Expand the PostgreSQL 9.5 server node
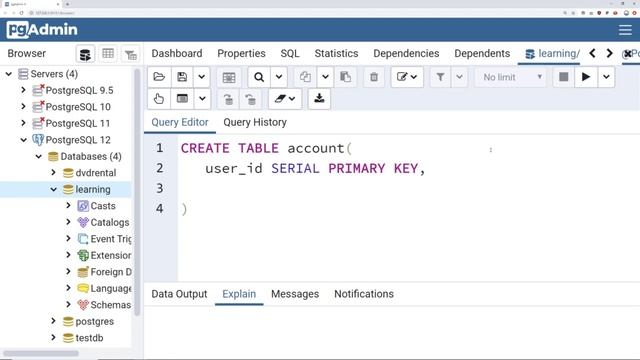Image resolution: width=640 pixels, height=360 pixels. click(x=23, y=90)
